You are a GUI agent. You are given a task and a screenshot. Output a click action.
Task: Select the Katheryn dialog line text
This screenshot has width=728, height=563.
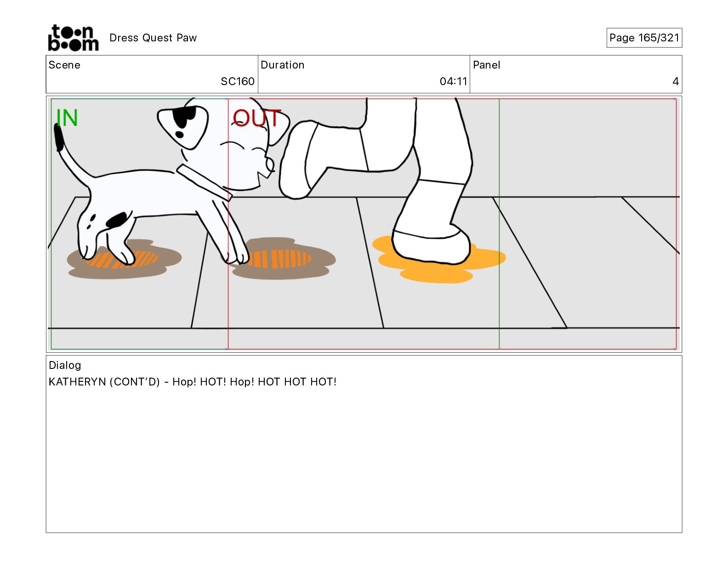193,382
